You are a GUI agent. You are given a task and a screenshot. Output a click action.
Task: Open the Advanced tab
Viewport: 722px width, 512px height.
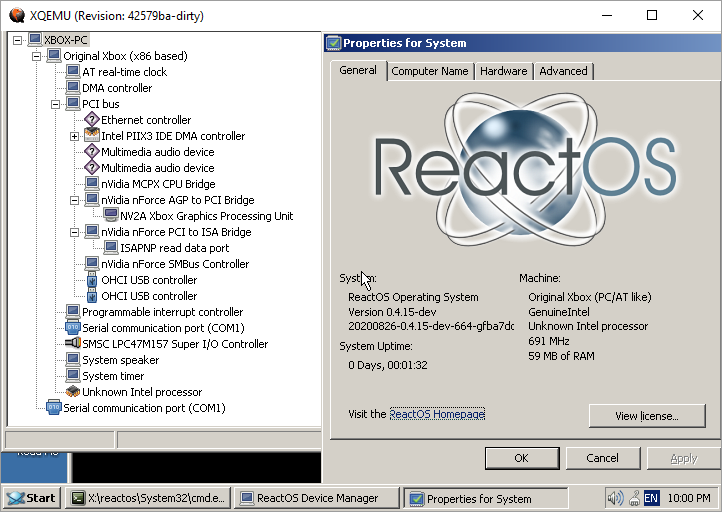(x=564, y=71)
